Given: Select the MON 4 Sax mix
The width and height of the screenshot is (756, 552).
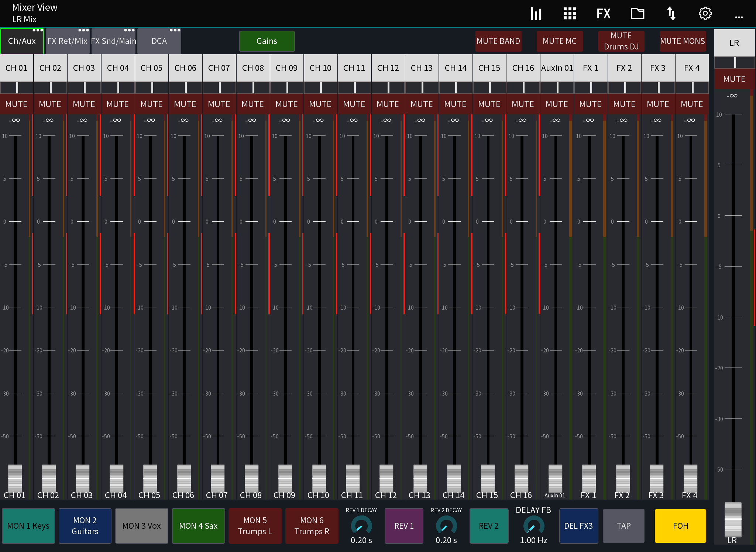Looking at the screenshot, I should pos(198,526).
